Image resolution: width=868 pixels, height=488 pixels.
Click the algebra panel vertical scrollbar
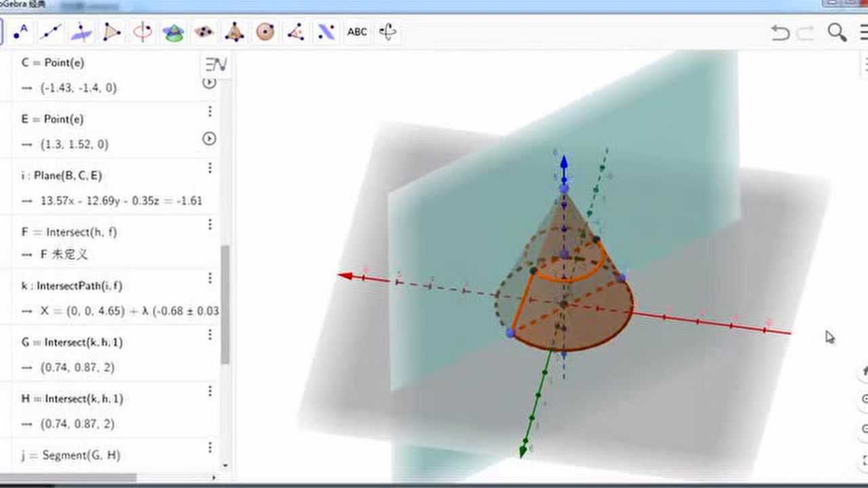[225, 304]
